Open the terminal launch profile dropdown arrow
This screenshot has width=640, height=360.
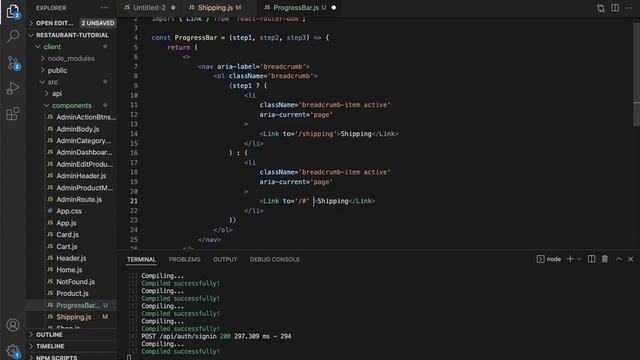click(579, 259)
